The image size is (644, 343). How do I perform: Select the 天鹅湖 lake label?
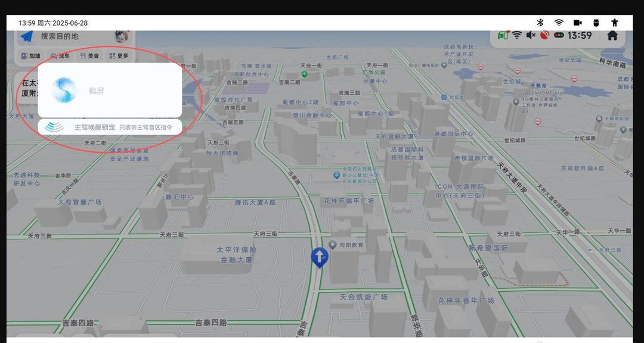(x=538, y=86)
